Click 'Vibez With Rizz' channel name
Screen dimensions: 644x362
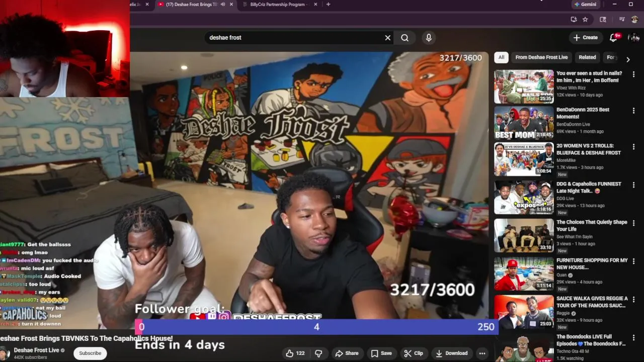[x=571, y=88]
